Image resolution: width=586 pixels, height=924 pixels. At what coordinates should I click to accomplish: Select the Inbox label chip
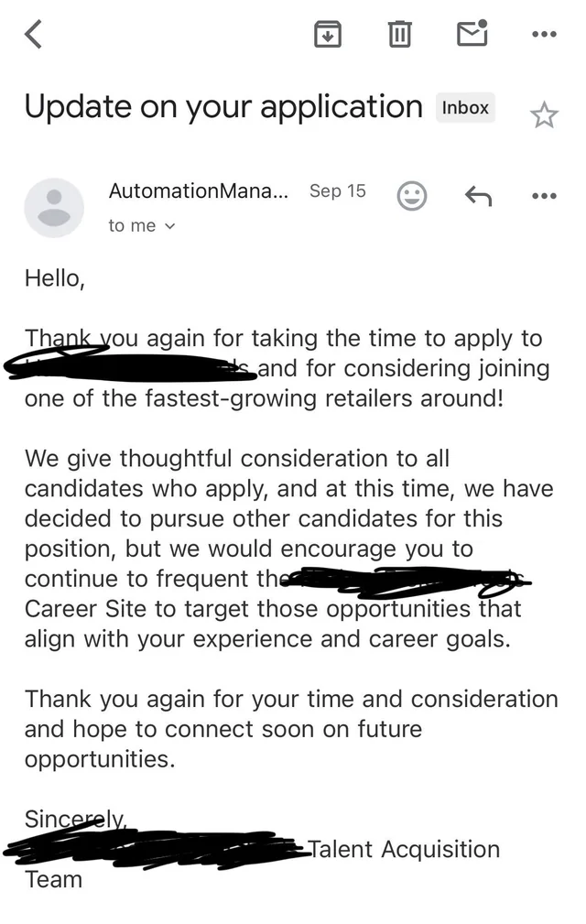[465, 107]
